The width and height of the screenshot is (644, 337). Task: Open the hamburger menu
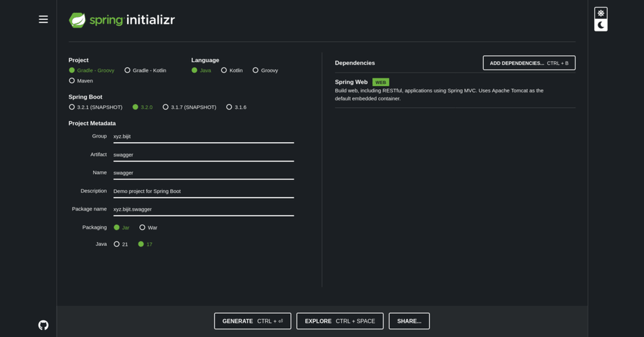click(x=43, y=19)
